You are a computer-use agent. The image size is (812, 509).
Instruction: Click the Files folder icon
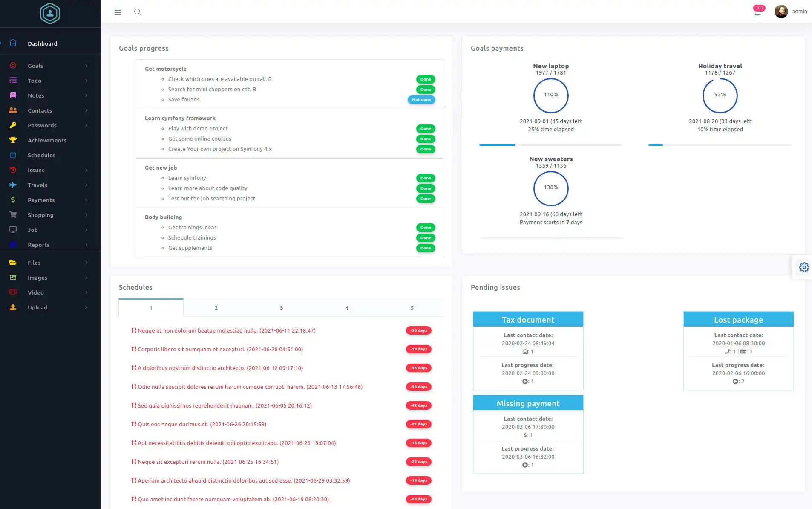13,263
